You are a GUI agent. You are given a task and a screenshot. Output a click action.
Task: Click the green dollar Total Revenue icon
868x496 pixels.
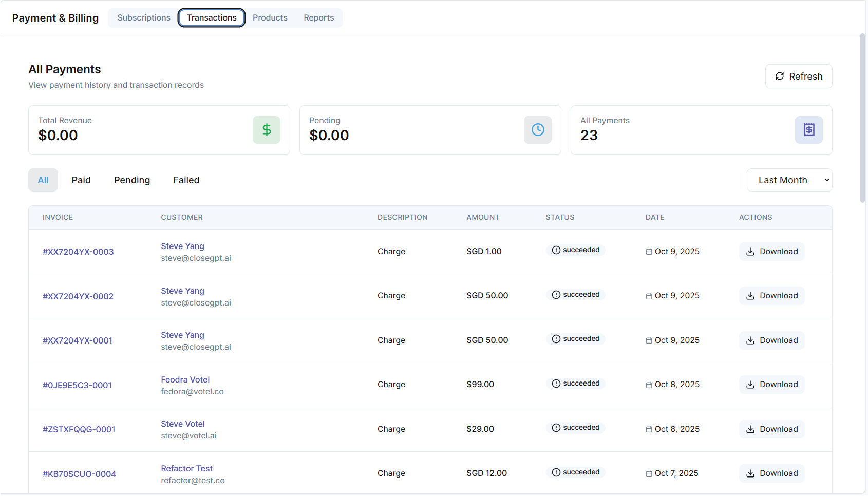(266, 130)
